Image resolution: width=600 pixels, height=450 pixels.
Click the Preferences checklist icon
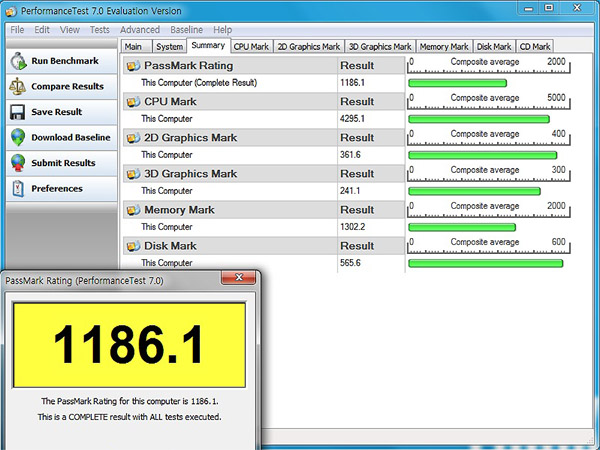point(18,189)
